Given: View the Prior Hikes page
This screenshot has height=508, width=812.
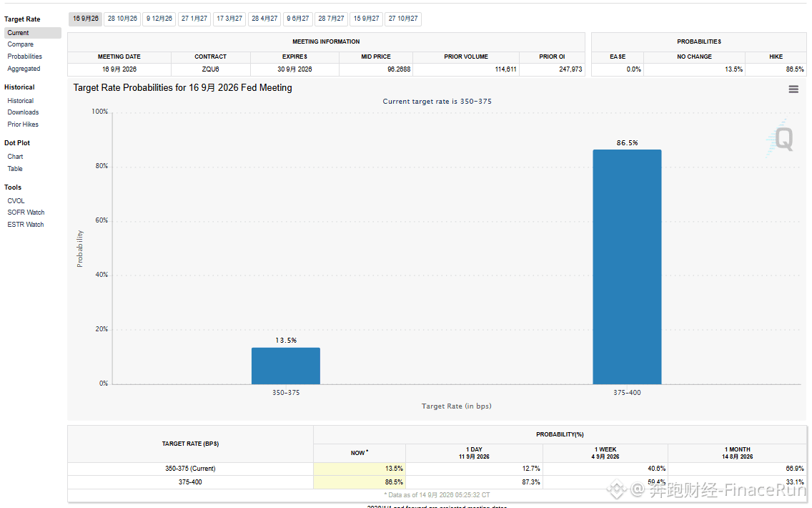Looking at the screenshot, I should coord(23,124).
